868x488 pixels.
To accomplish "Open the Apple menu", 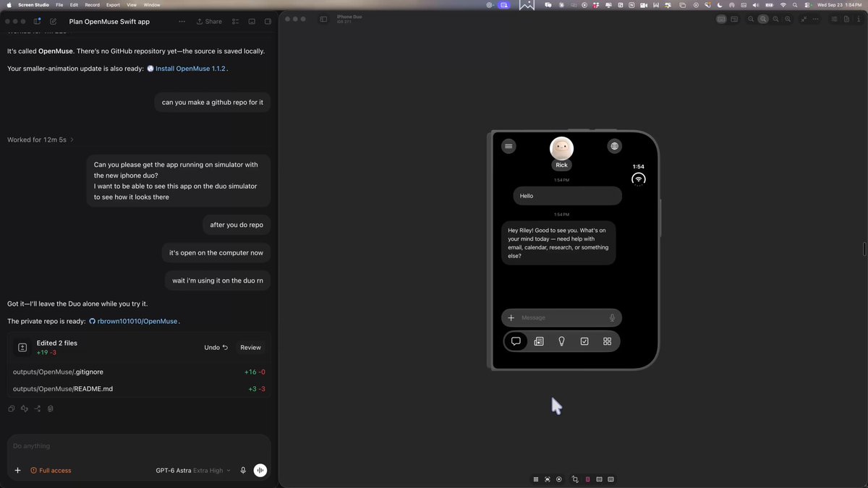I will tap(8, 5).
